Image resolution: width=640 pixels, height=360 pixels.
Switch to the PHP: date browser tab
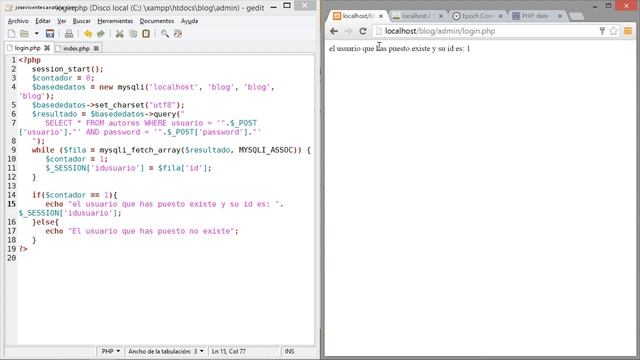pyautogui.click(x=536, y=16)
